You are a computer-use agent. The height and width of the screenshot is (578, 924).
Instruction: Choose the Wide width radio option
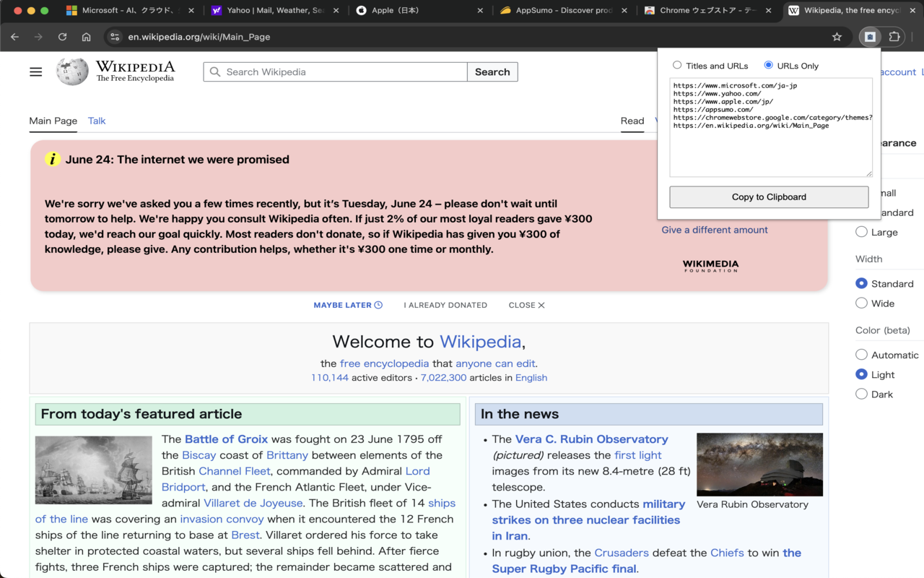pos(861,303)
